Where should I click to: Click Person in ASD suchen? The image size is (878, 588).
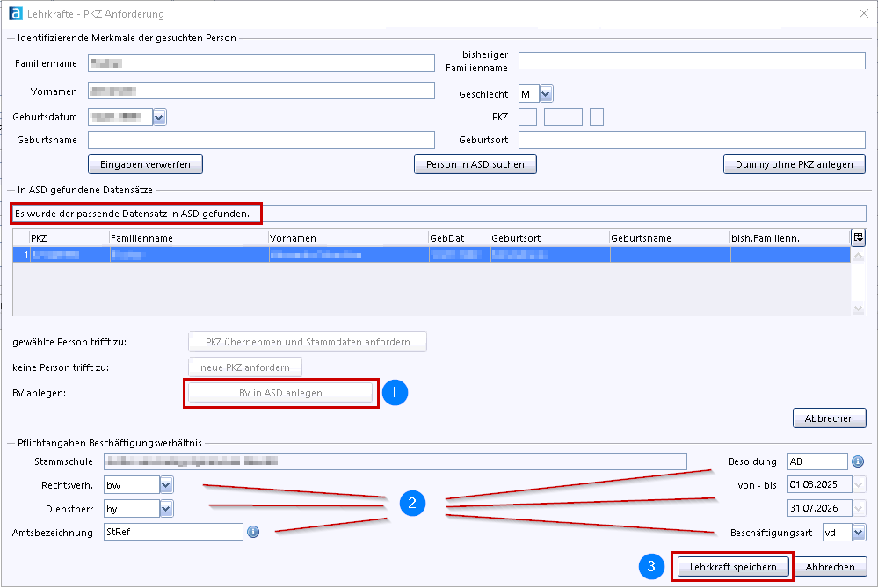475,164
